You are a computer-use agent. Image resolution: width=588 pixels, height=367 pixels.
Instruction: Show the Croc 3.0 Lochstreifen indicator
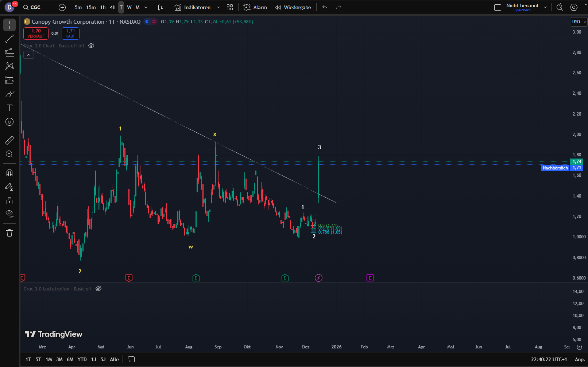click(98, 289)
